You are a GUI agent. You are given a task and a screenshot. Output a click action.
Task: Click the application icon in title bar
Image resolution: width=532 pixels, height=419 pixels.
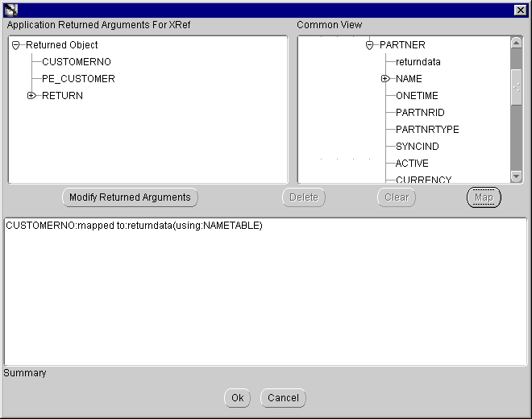click(x=10, y=9)
